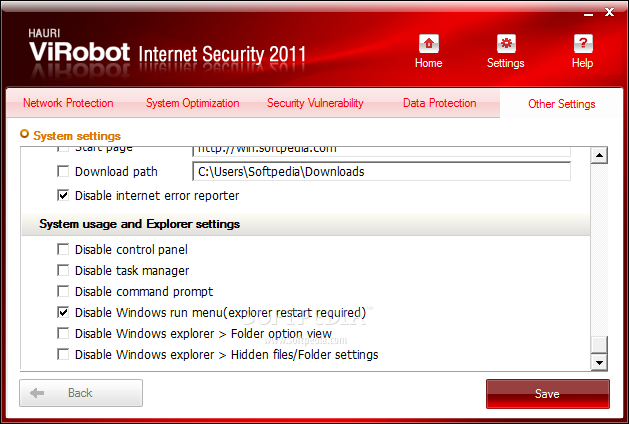629x424 pixels.
Task: Click the HAURI ViRobot logo
Action: (x=79, y=46)
